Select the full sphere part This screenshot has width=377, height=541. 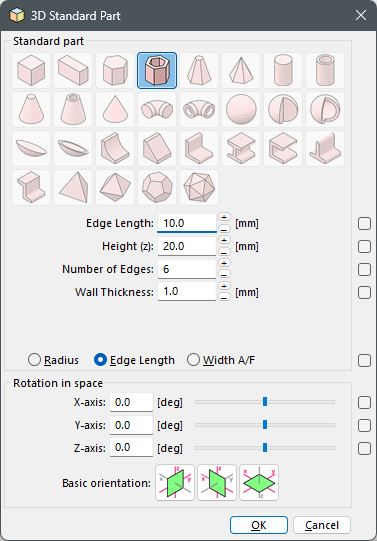[x=241, y=109]
